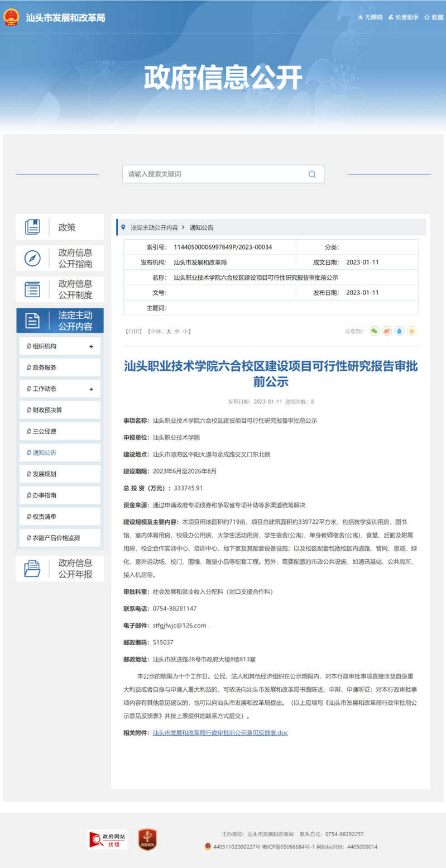This screenshot has width=446, height=868.
Task: Share article to QQ
Action: point(399,331)
